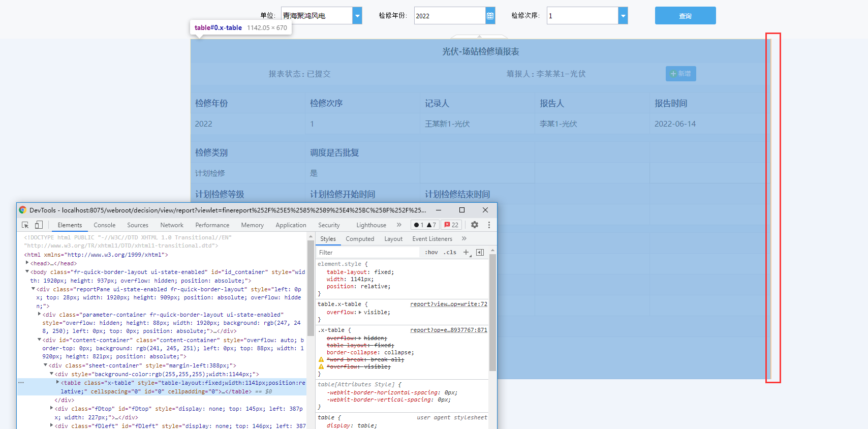Toggle the DevTools device toolbar icon

(39, 225)
